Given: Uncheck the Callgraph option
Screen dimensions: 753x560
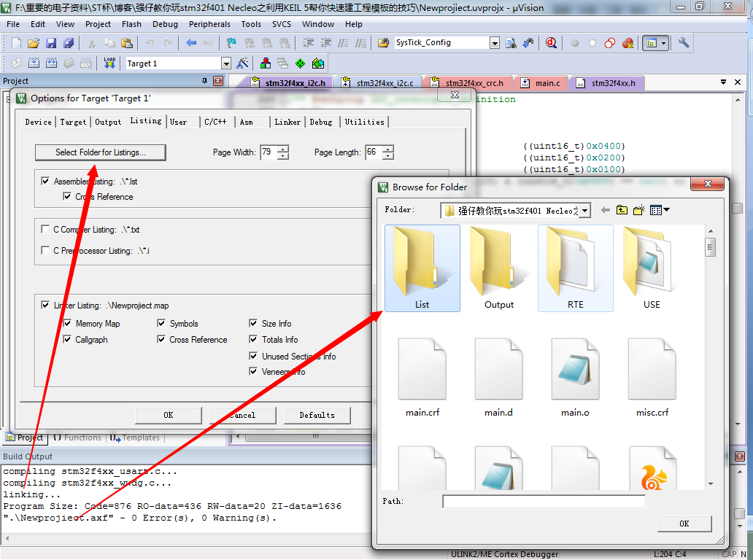Looking at the screenshot, I should tap(67, 340).
